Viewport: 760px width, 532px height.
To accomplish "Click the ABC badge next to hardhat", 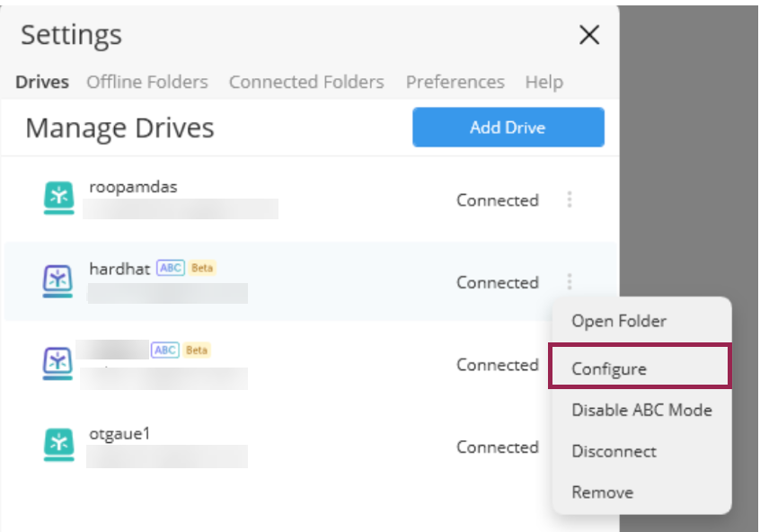I will click(x=168, y=268).
